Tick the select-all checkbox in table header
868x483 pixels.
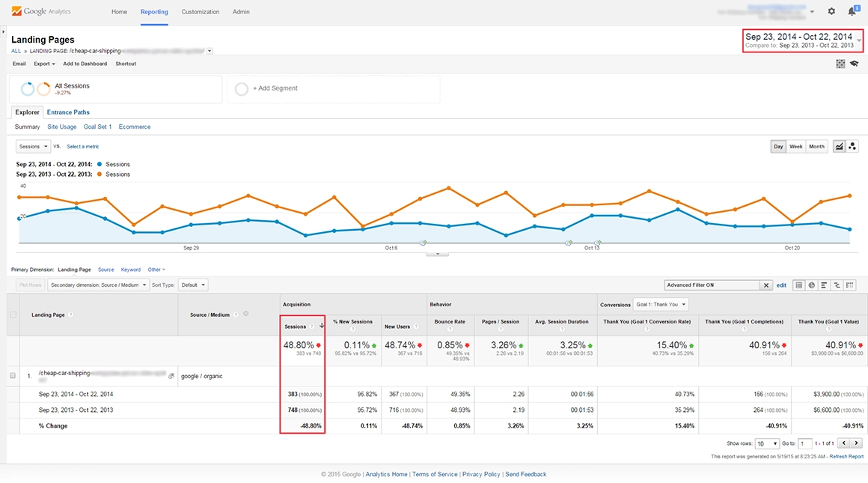13,315
